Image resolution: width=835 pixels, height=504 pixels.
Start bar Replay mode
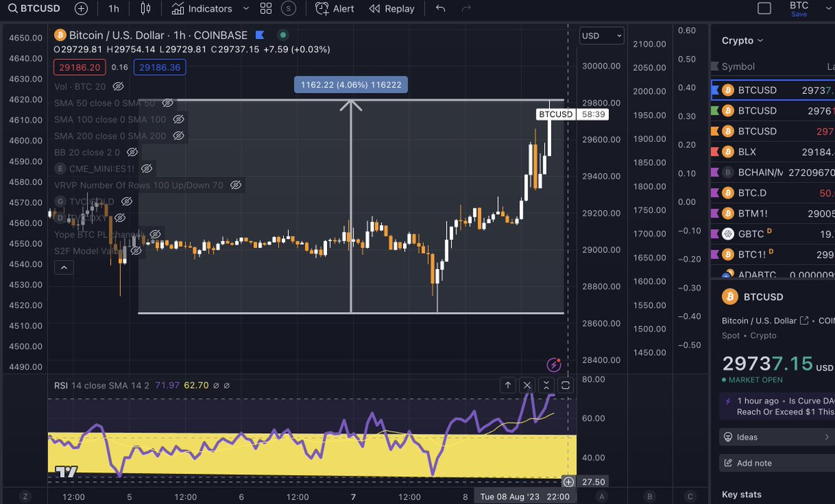(x=392, y=8)
